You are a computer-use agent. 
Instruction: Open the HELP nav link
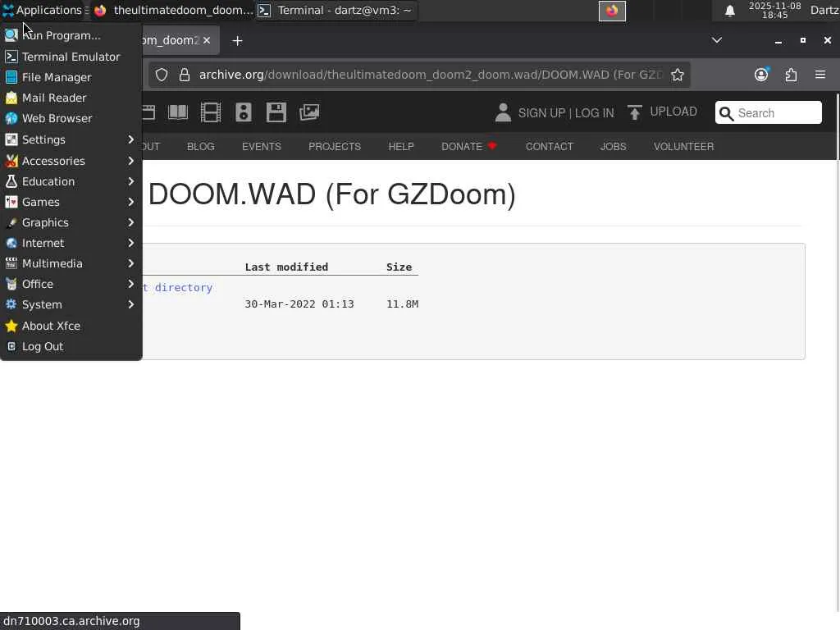tap(401, 146)
